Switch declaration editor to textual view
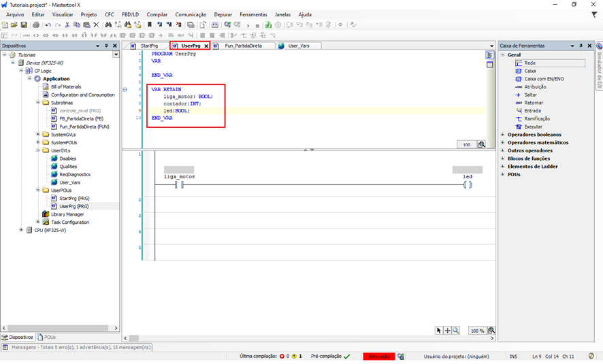603x364 pixels. 489,55
